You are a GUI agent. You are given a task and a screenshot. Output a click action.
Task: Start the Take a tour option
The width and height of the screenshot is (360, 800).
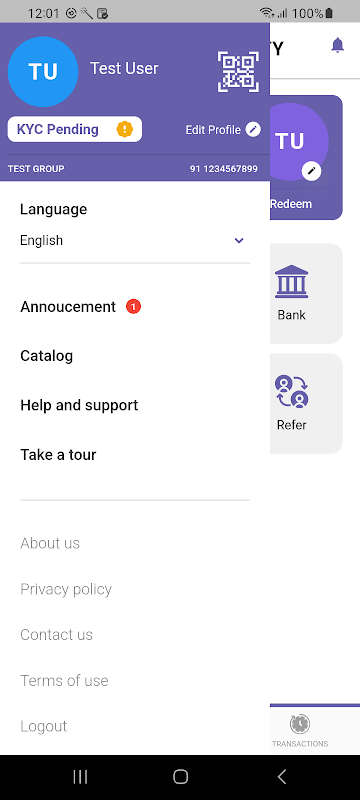pos(58,455)
